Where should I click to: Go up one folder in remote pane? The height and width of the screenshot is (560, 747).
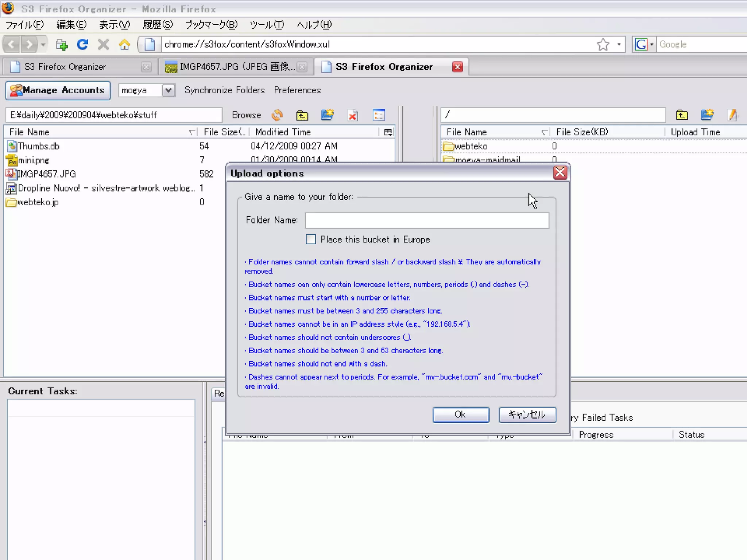pos(682,115)
